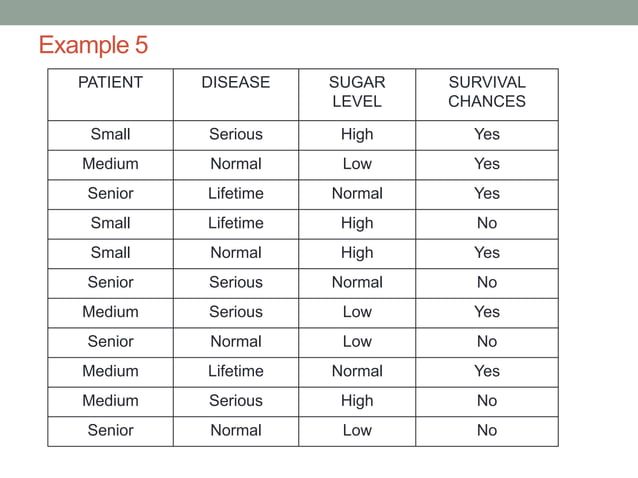This screenshot has width=638, height=478.
Task: Select Lifetime in the Senior patient row
Action: (236, 193)
